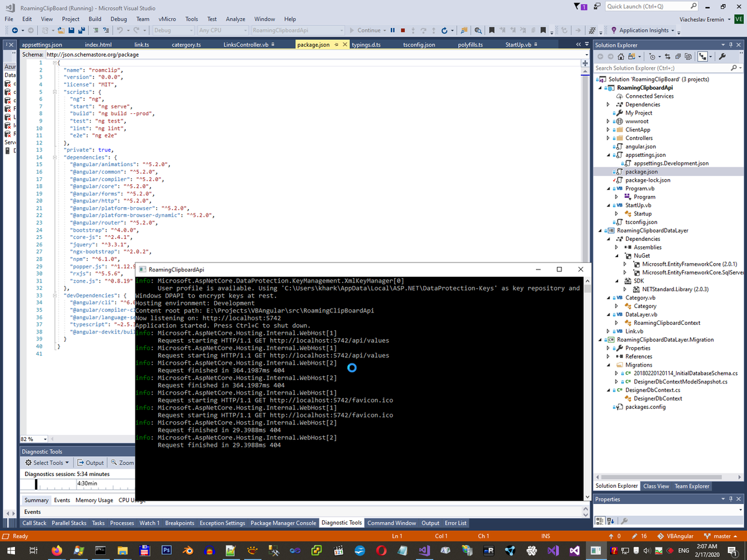
Task: Open Solution Explorer Properties wrench icon
Action: 721,56
